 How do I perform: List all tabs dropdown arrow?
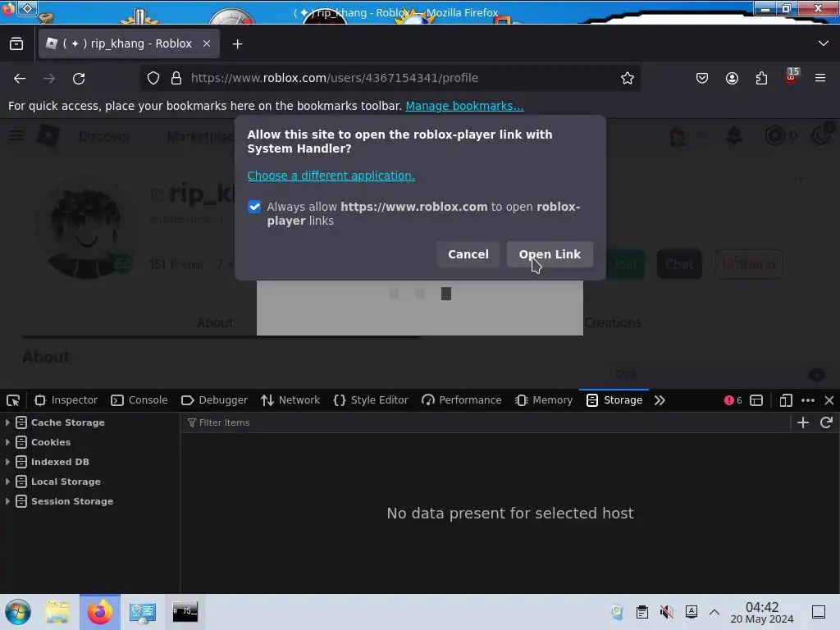[824, 43]
